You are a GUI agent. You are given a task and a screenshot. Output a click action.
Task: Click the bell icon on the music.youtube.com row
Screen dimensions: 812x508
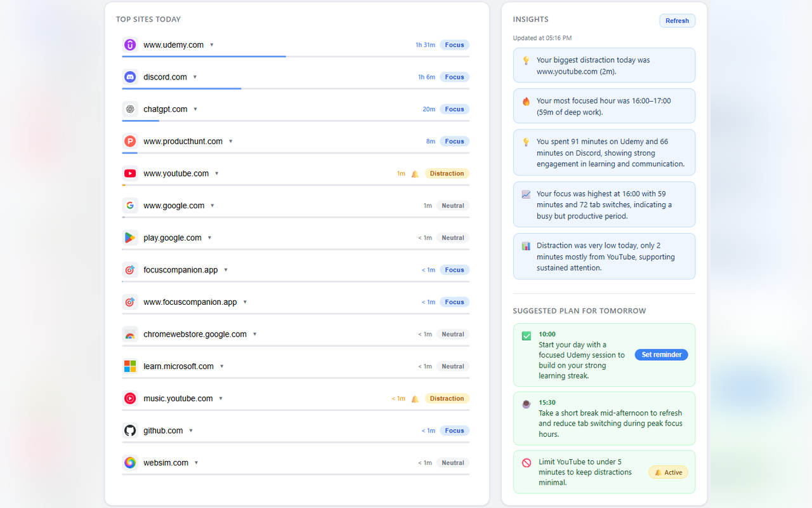click(415, 399)
